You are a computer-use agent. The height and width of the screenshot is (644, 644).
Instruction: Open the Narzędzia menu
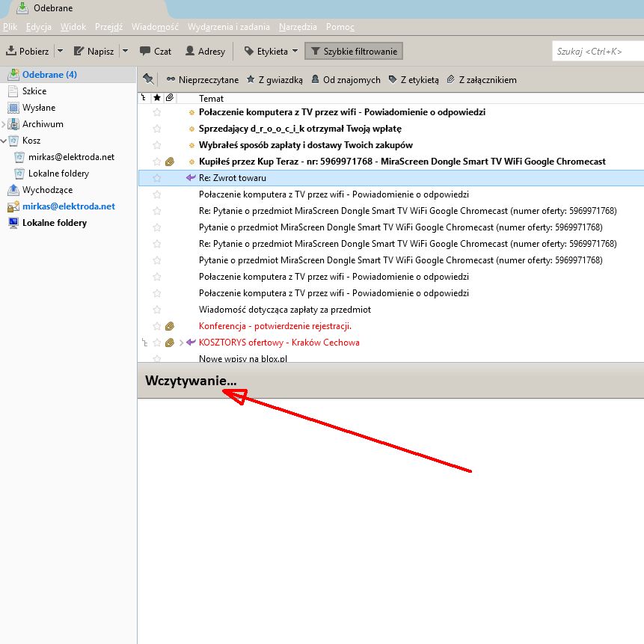[298, 27]
